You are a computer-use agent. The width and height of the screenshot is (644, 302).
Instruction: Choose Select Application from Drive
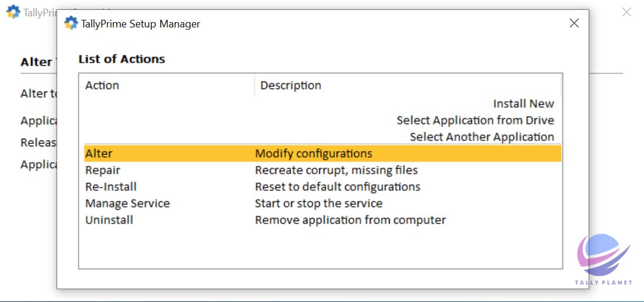(x=475, y=120)
